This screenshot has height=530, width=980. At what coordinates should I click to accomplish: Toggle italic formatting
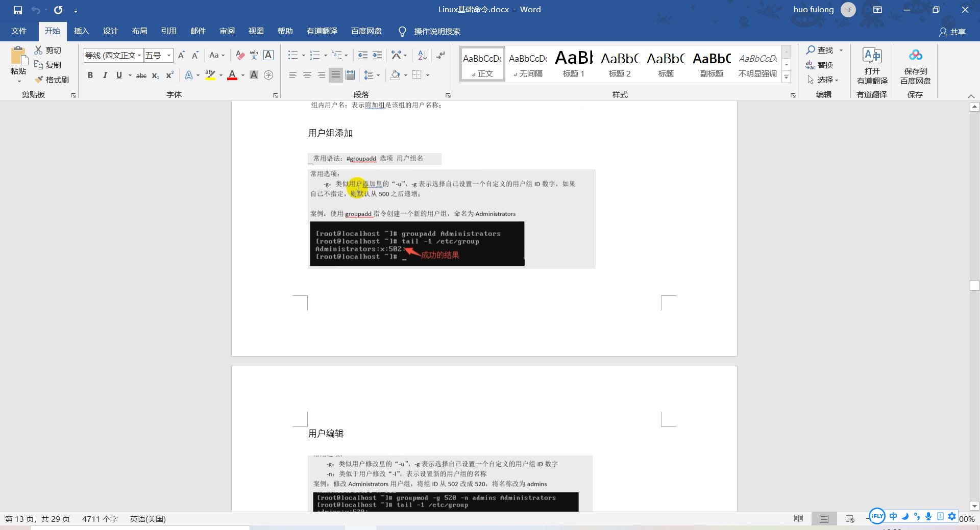[x=105, y=75]
